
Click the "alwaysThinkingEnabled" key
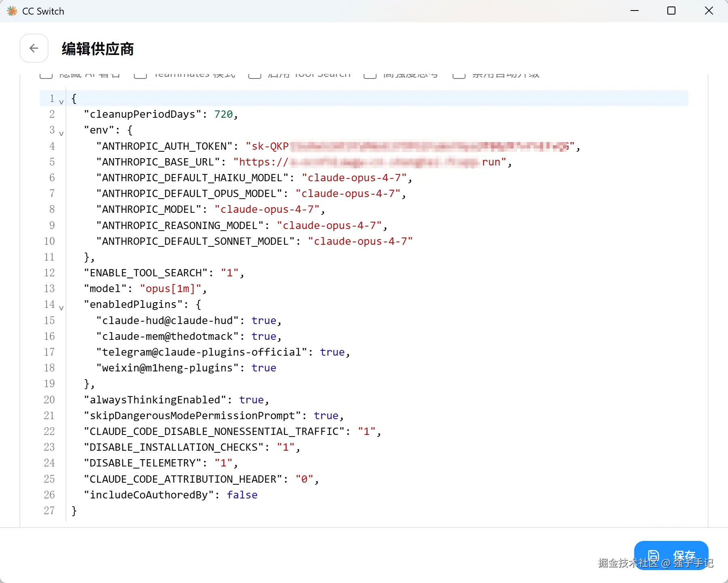coord(155,400)
